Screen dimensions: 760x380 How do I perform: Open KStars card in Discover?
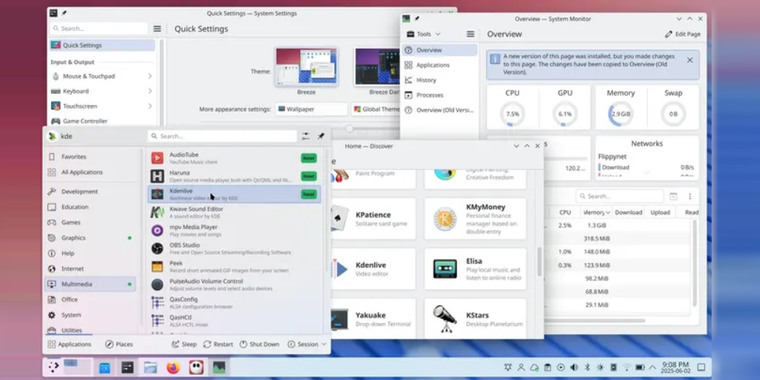coord(475,318)
